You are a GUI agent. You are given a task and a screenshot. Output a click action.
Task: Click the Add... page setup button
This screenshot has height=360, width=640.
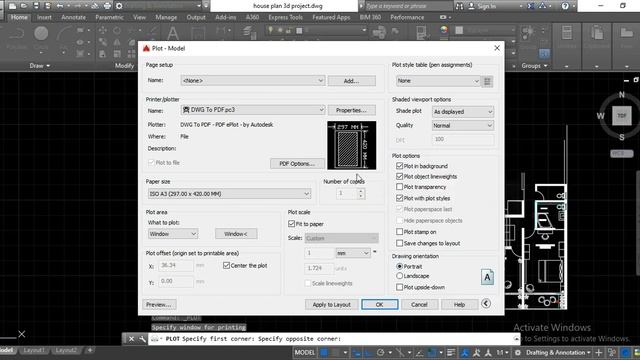pyautogui.click(x=351, y=81)
